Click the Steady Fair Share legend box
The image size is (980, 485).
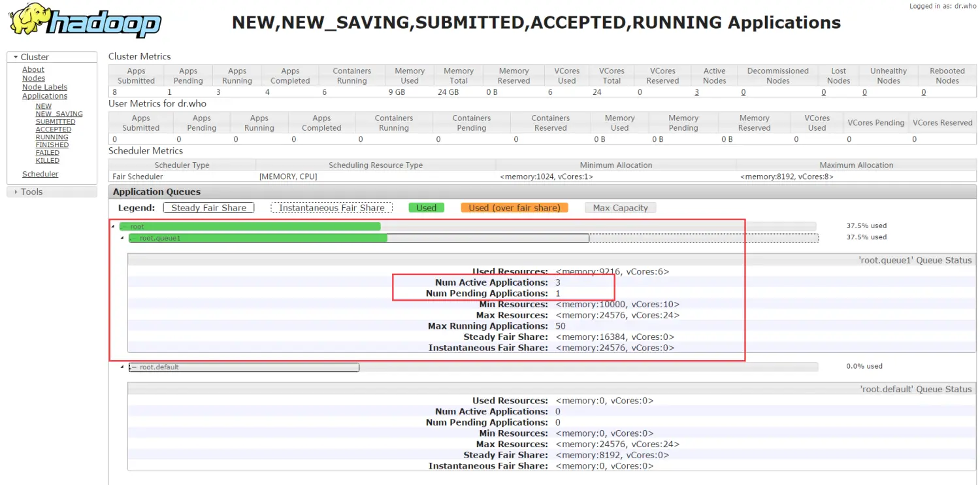(x=209, y=208)
